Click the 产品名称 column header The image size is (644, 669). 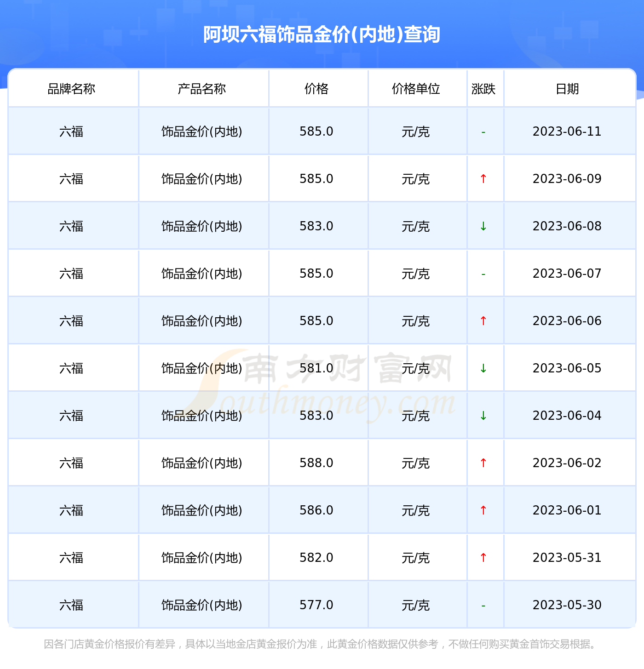click(202, 89)
